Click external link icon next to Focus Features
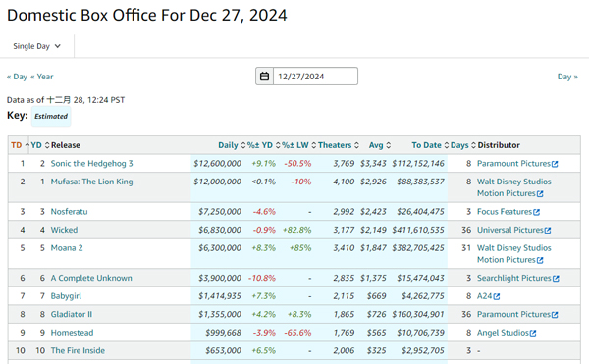The image size is (589, 364). (x=536, y=212)
